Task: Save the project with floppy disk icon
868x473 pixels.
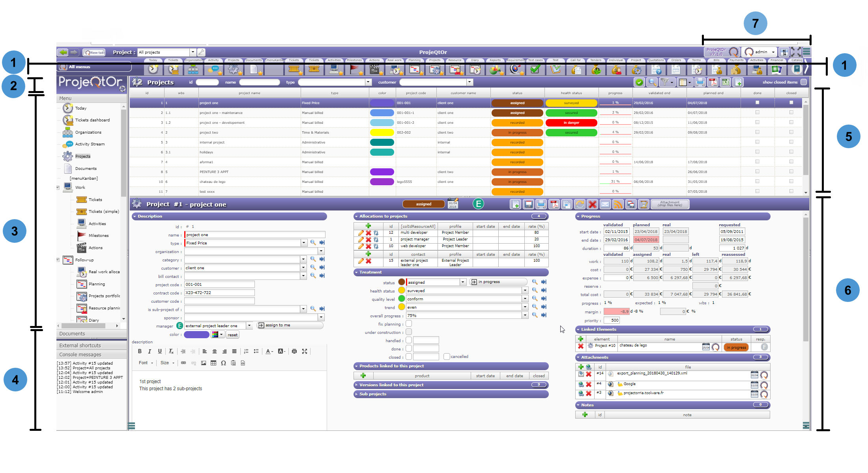Action: tap(528, 204)
